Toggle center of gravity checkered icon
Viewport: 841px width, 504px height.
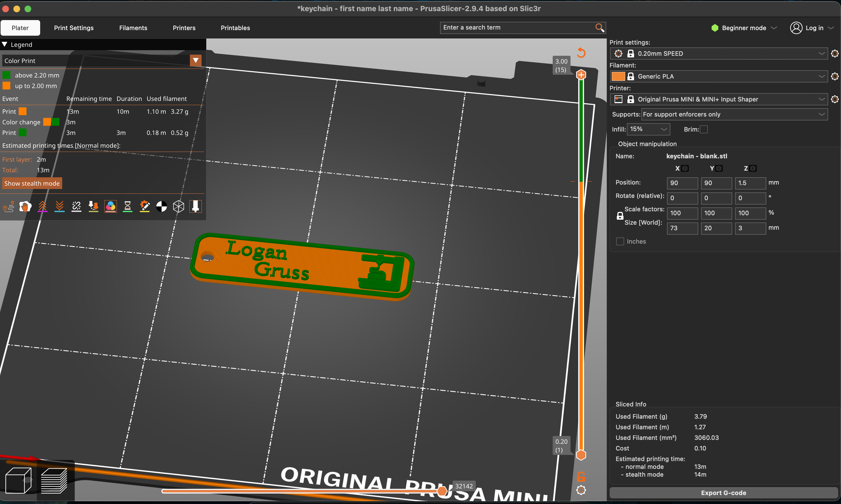pyautogui.click(x=161, y=206)
